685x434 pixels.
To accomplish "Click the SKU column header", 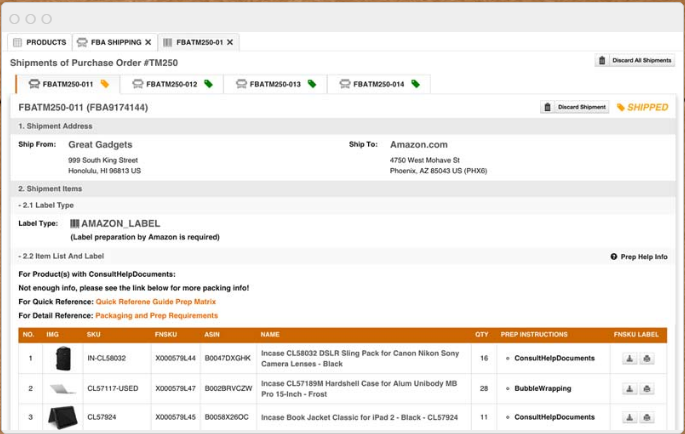I will pos(93,334).
